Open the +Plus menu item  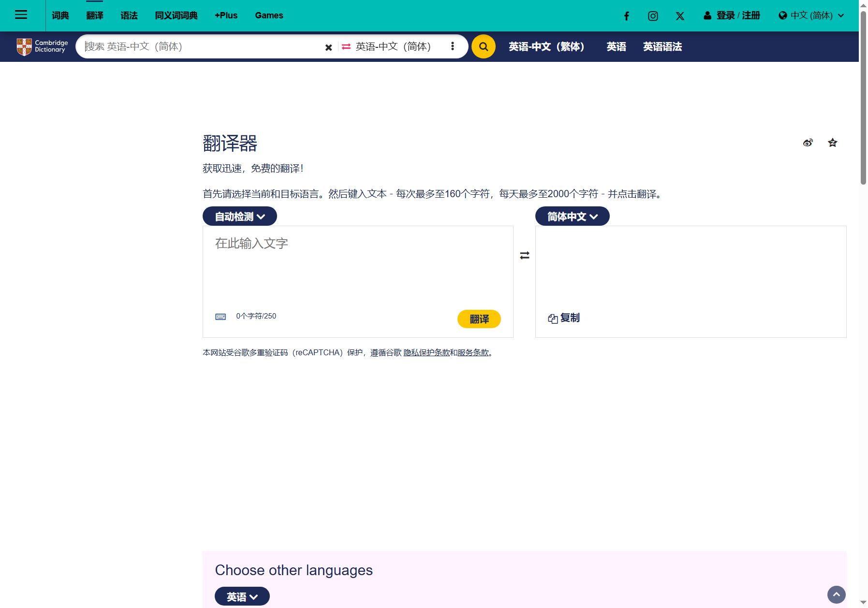click(x=226, y=15)
